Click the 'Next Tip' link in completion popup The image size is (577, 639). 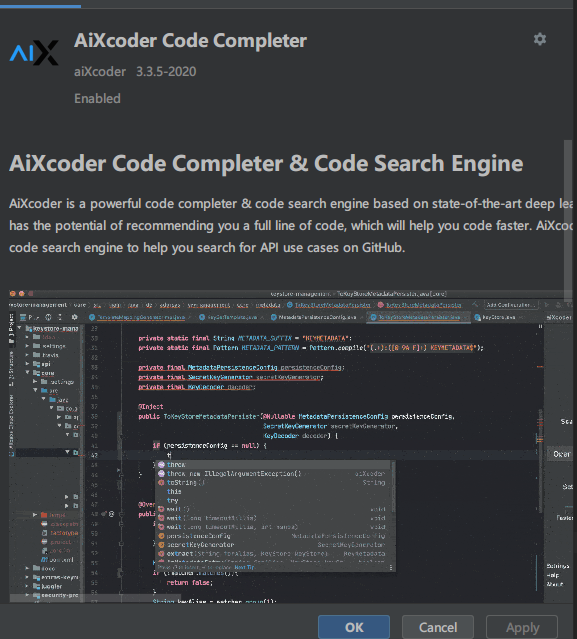tap(244, 567)
